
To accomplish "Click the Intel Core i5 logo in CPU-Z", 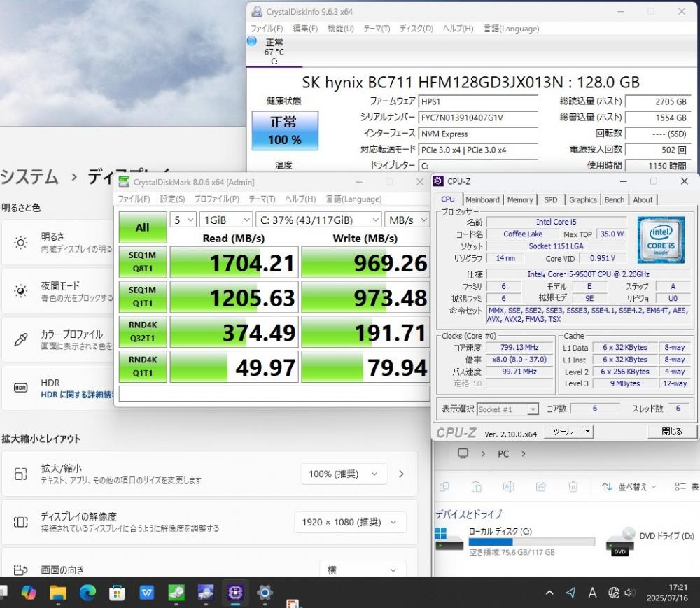I will 661,239.
